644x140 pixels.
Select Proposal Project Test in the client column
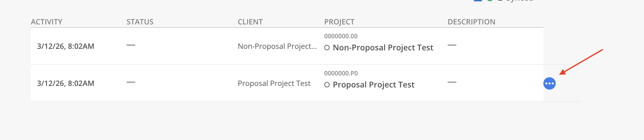pyautogui.click(x=274, y=83)
